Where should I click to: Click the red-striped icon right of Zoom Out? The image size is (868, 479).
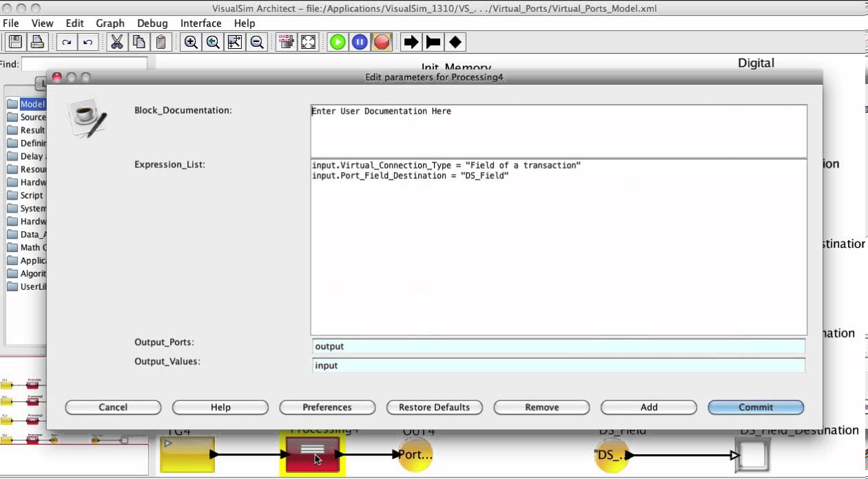pyautogui.click(x=287, y=42)
